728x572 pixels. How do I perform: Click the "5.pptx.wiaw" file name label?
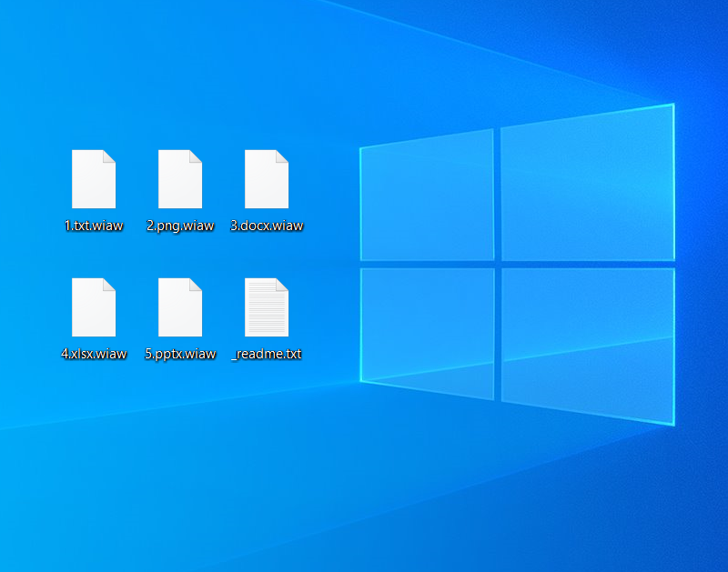point(180,355)
